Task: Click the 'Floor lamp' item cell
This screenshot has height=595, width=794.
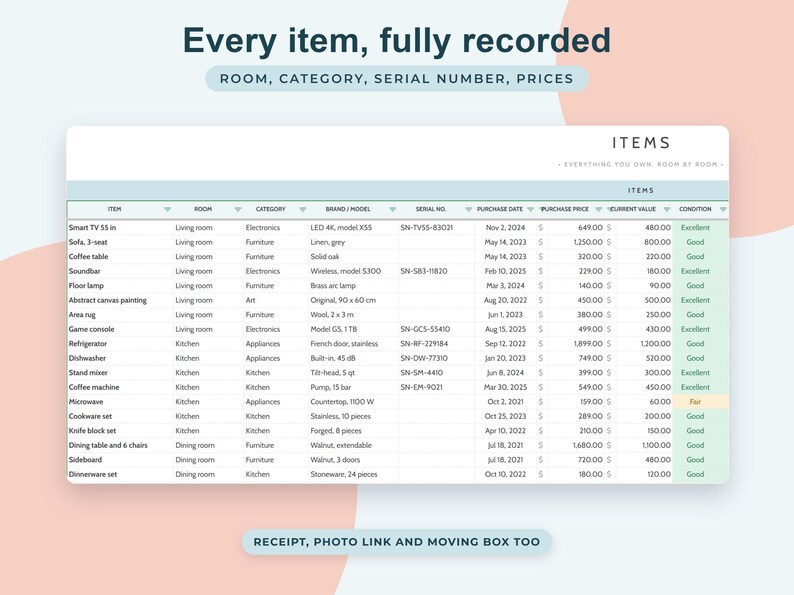Action: [x=120, y=286]
